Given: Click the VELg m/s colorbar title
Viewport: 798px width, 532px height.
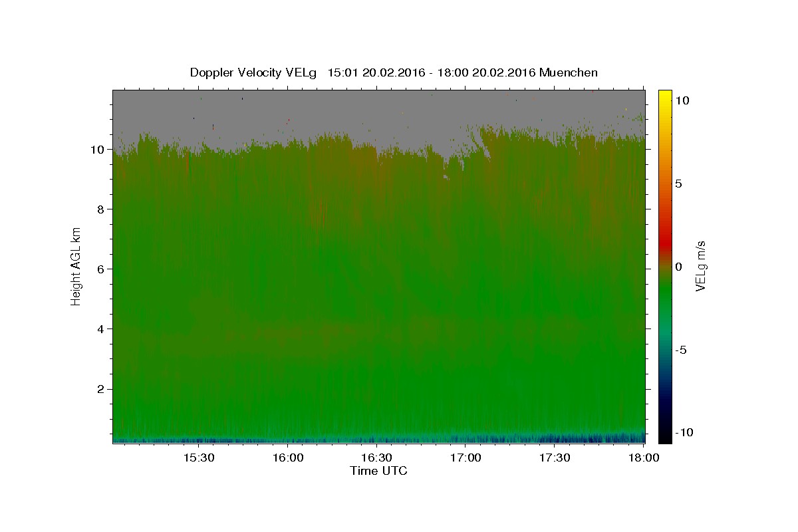Looking at the screenshot, I should coord(700,266).
